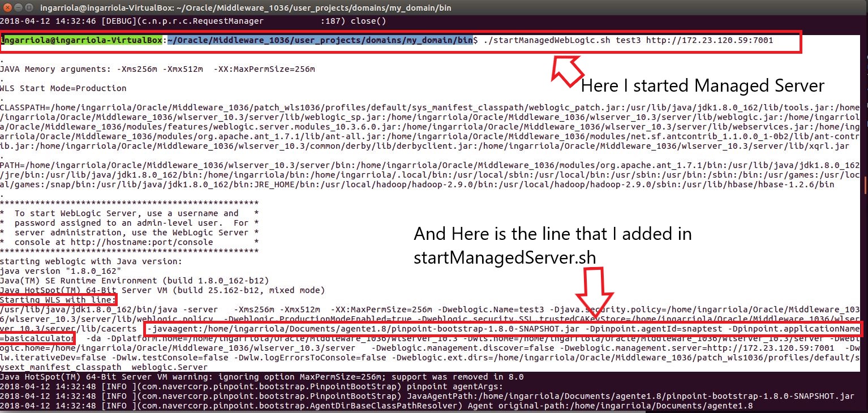Click "console at http://hostname:port/console" line

(x=114, y=242)
